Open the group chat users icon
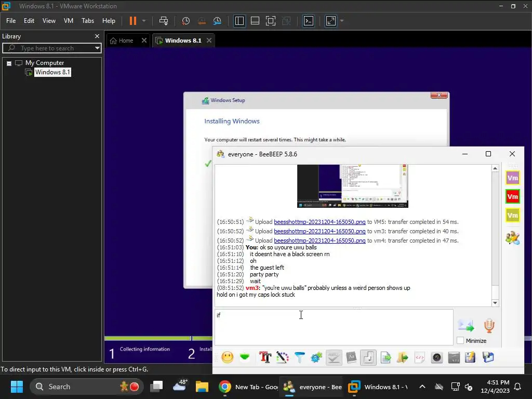The image size is (532, 399). [x=513, y=238]
